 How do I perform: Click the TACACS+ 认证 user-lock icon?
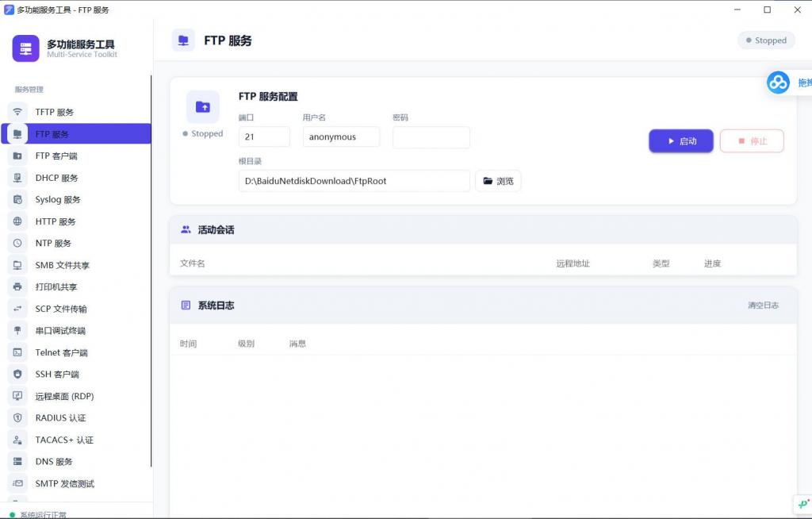tap(17, 440)
